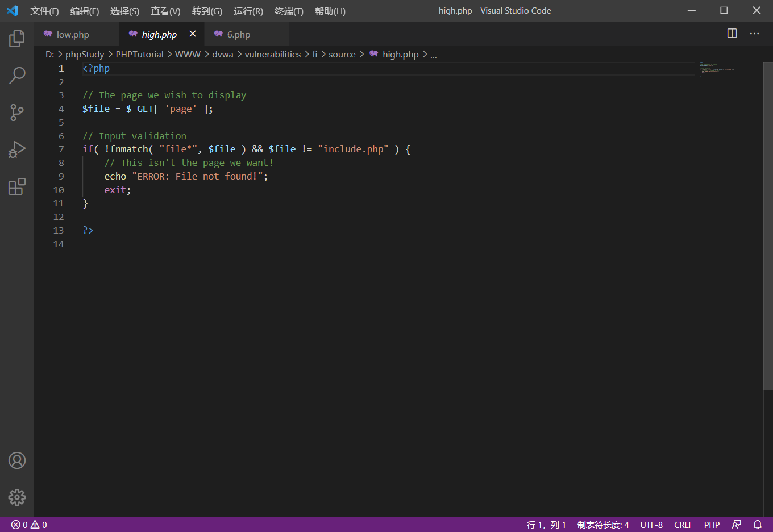The image size is (773, 532).
Task: Open the Extensions view icon
Action: point(17,186)
